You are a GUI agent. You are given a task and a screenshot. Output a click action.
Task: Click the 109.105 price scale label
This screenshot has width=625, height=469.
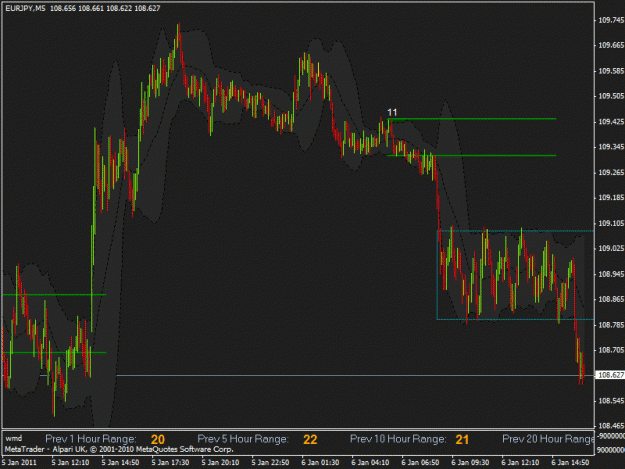pyautogui.click(x=611, y=223)
